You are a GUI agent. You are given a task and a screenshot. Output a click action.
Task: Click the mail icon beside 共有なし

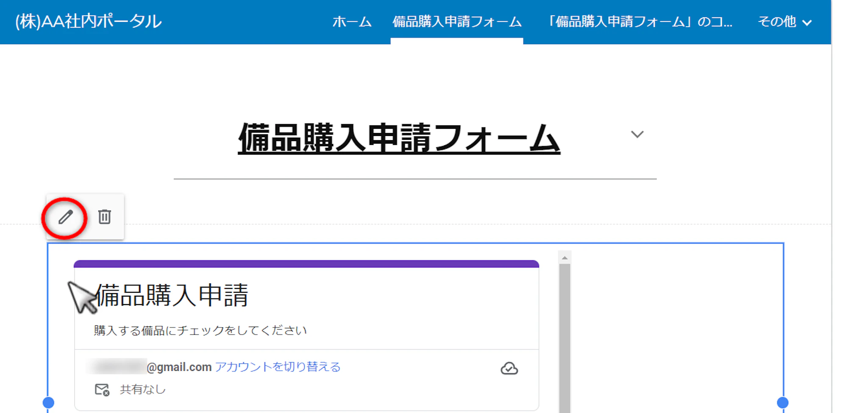click(x=102, y=390)
